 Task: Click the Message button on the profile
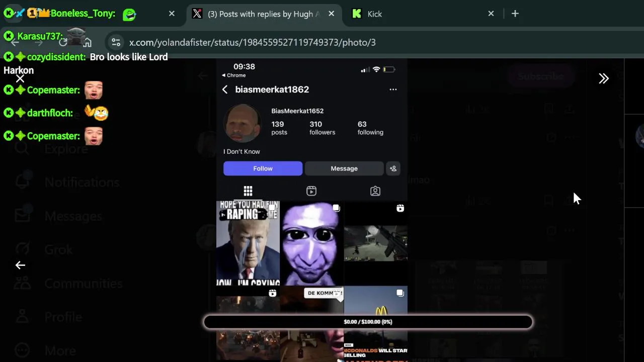coord(344,168)
